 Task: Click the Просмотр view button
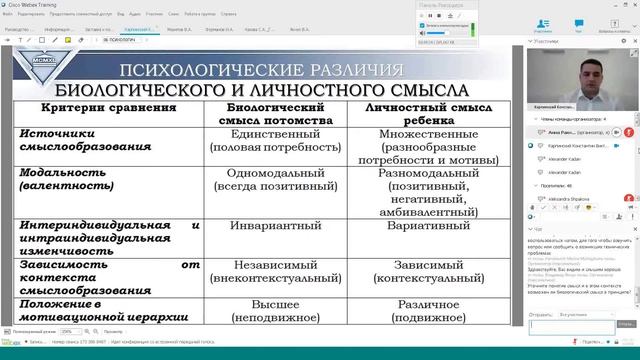[113, 332]
